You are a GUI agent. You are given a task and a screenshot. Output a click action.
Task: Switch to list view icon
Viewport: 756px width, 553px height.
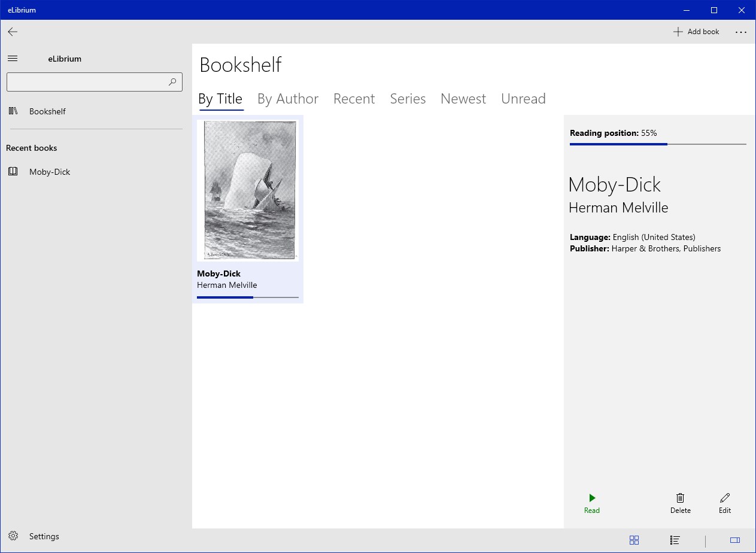[675, 540]
